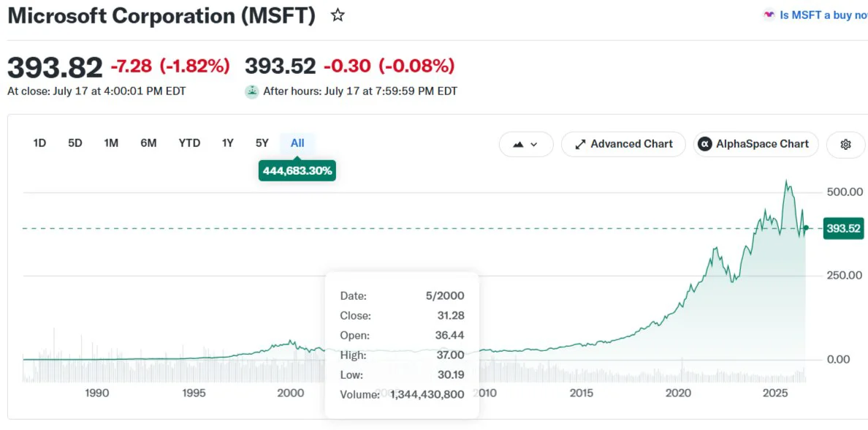The height and width of the screenshot is (430, 868).
Task: Select the 1D time range
Action: (x=39, y=143)
